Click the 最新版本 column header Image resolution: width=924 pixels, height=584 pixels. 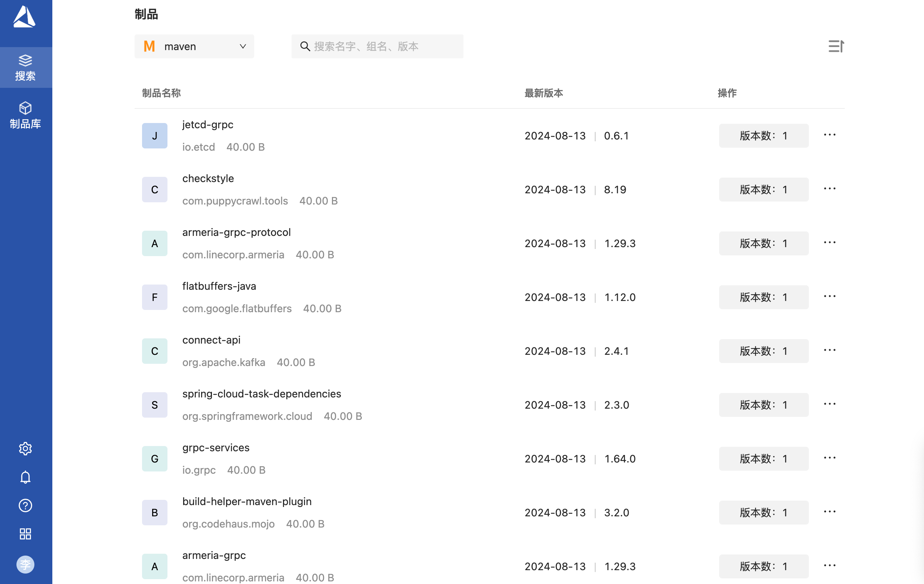tap(543, 93)
